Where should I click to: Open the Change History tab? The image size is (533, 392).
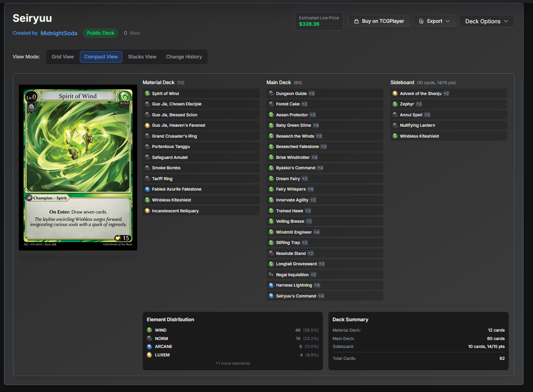184,56
